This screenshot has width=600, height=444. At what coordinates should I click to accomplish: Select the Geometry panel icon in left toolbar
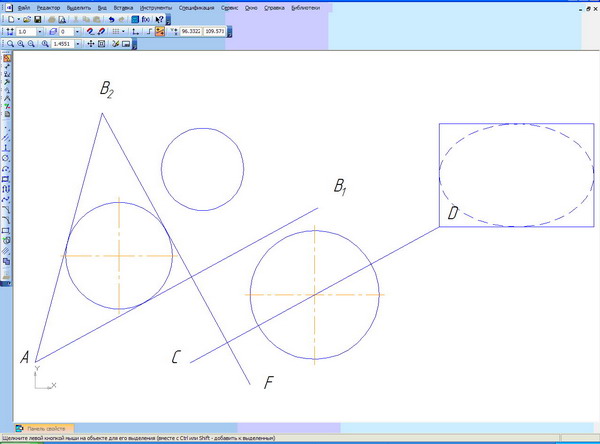point(6,58)
